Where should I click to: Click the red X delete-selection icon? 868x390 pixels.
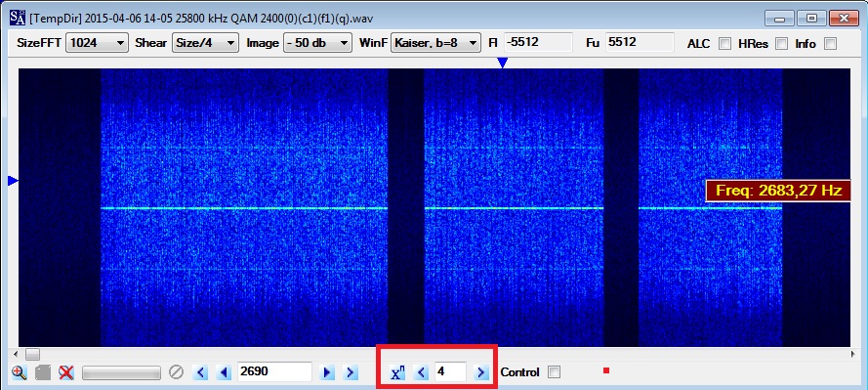click(66, 372)
